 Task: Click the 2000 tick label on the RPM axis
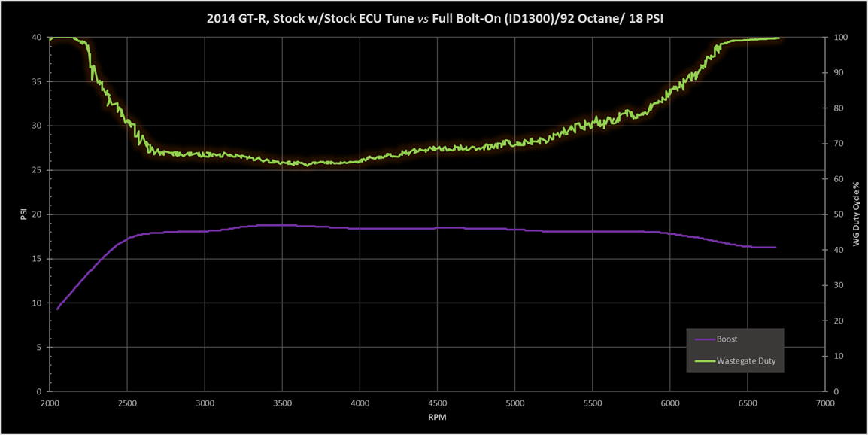[50, 403]
